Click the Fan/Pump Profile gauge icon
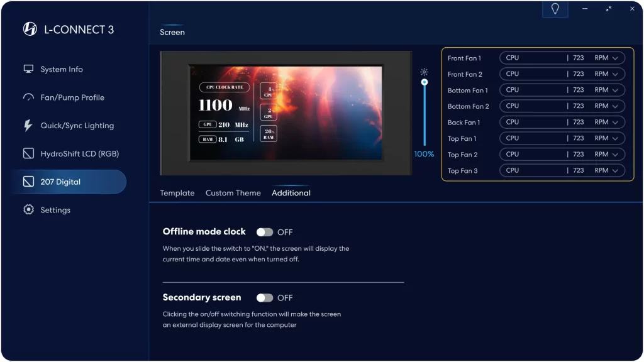 coord(28,97)
